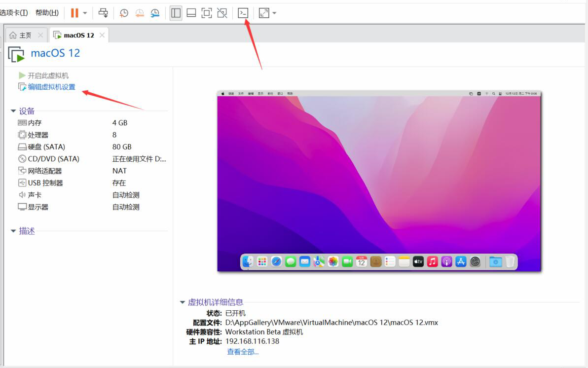This screenshot has width=588, height=368.
Task: Open Apple TV in the guest dock
Action: tap(418, 262)
